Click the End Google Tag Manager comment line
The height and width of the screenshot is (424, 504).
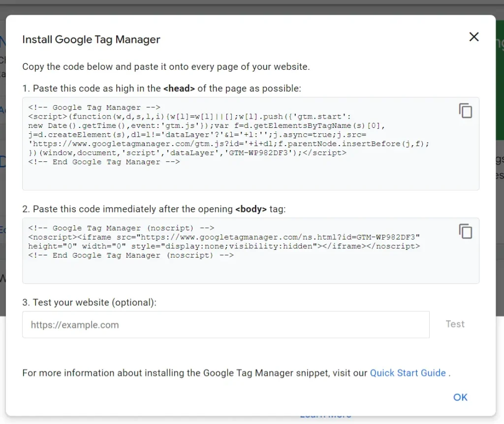[x=104, y=162]
